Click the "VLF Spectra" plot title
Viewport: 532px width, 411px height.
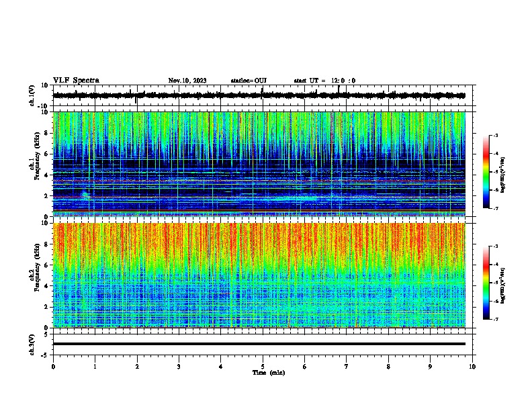(x=76, y=81)
